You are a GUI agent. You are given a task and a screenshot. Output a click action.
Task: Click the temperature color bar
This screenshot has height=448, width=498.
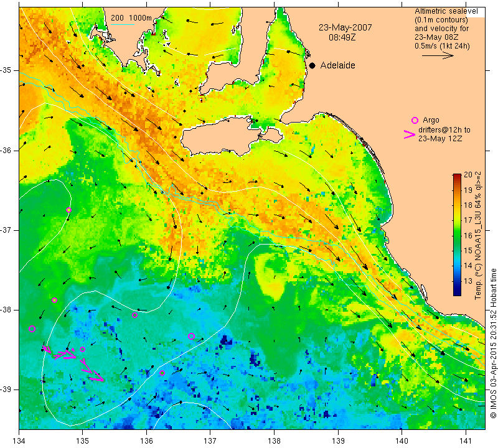[457, 235]
